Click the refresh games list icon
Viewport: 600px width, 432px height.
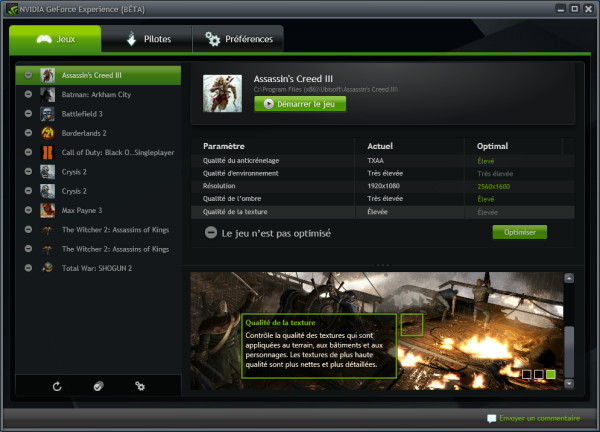coord(57,386)
